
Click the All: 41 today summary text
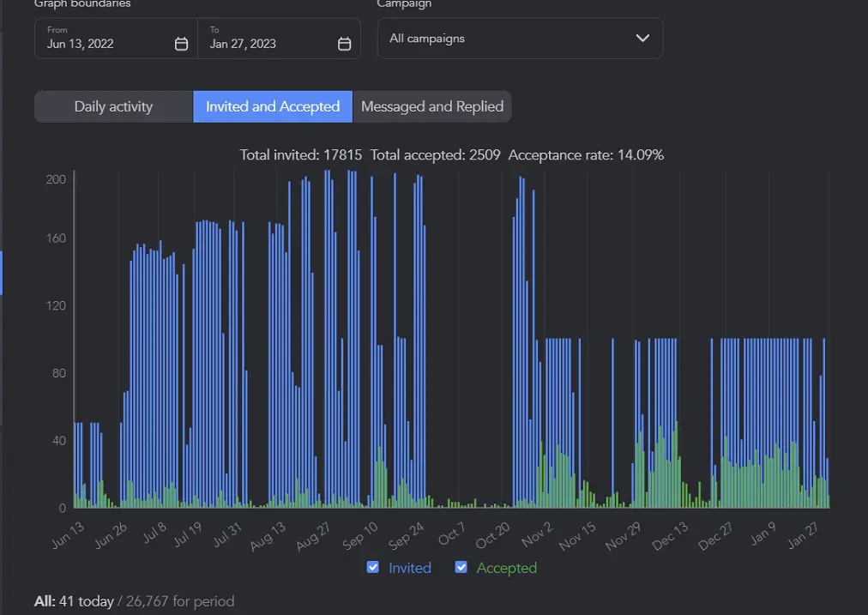tap(74, 601)
